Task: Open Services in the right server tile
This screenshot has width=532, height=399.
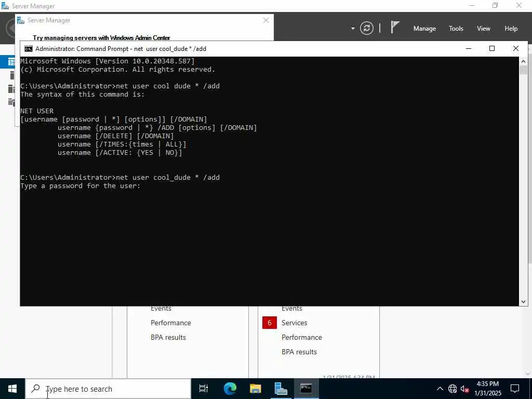Action: [294, 323]
